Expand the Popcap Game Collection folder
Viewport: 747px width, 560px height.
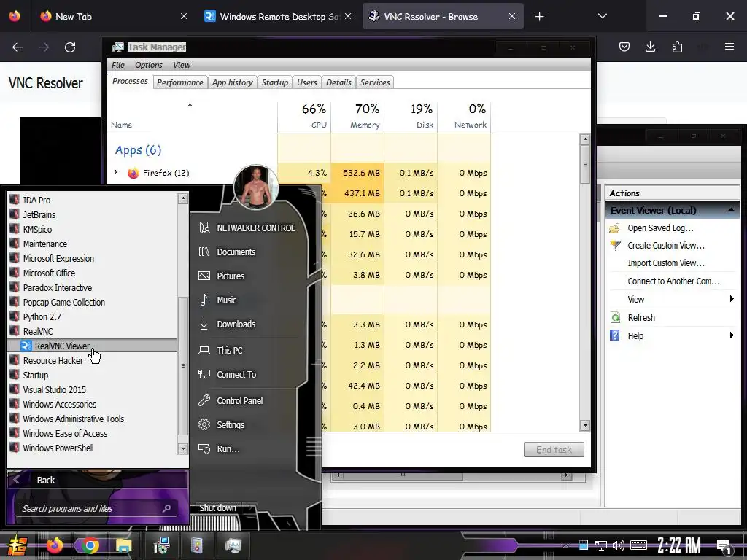click(64, 302)
